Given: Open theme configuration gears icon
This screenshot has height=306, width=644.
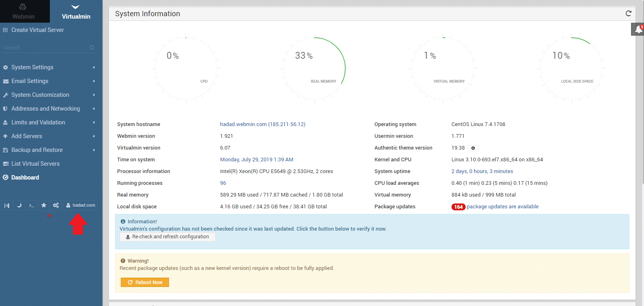Looking at the screenshot, I should [x=56, y=205].
